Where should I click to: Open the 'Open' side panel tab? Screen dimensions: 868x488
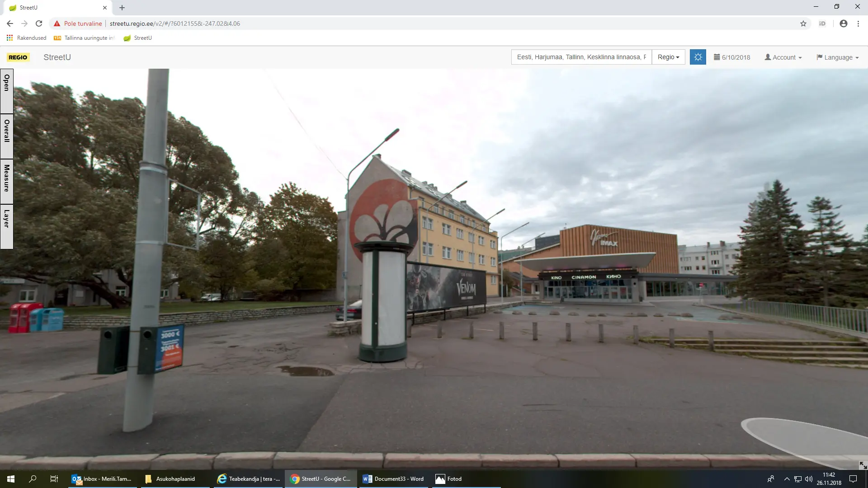[x=7, y=90]
